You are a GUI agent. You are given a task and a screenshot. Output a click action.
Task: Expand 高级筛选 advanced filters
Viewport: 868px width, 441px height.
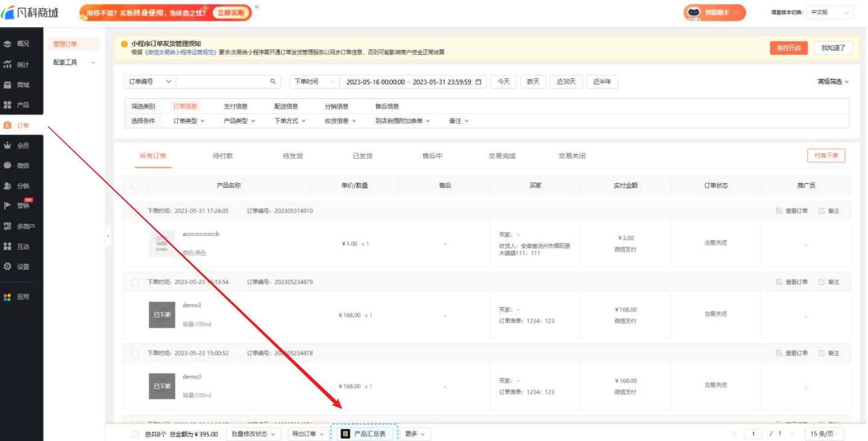(x=833, y=81)
